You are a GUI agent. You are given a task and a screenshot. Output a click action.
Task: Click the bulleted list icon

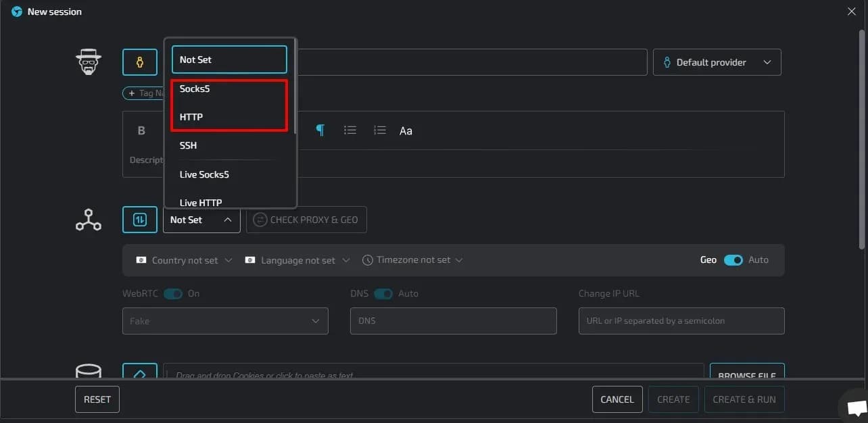pos(350,130)
